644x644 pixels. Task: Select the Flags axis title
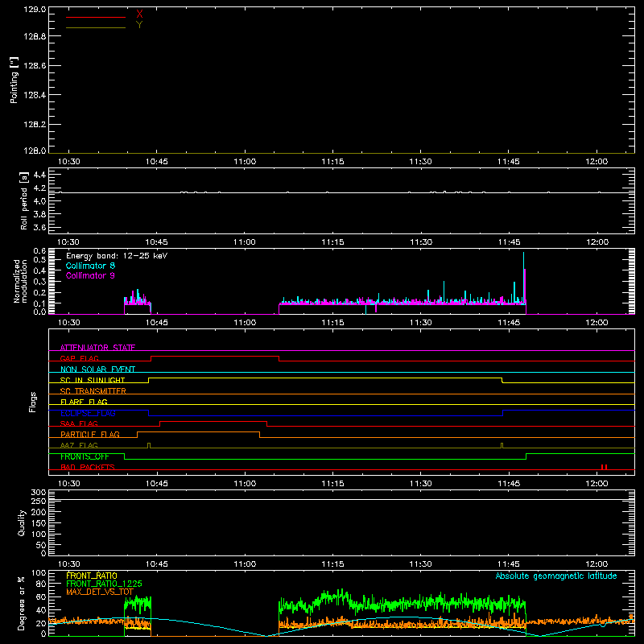32,402
